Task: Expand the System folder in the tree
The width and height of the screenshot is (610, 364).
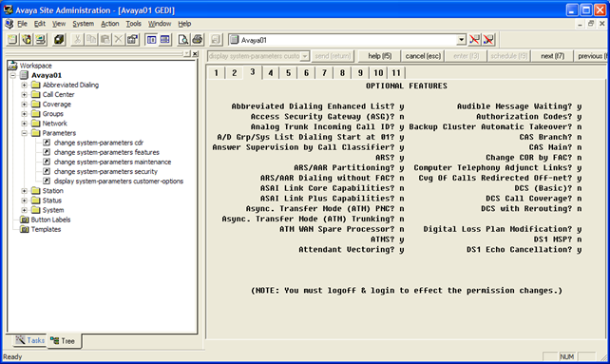Action: 24,210
